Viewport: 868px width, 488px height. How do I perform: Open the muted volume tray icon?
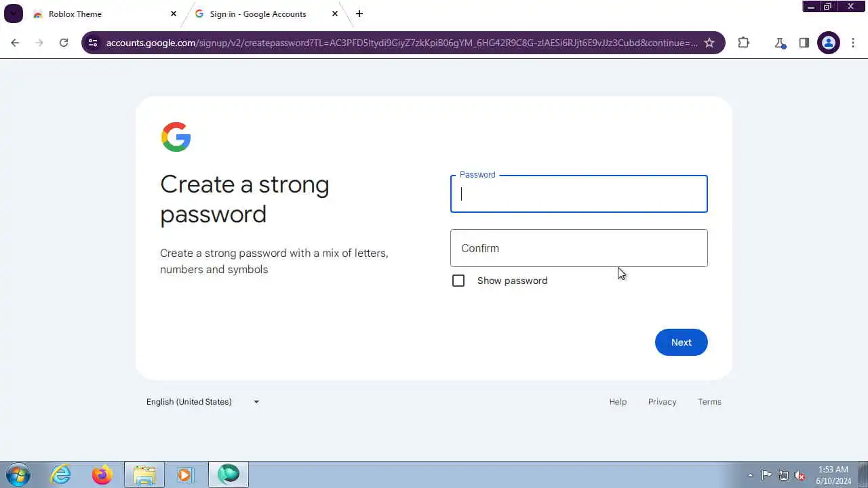(x=800, y=475)
